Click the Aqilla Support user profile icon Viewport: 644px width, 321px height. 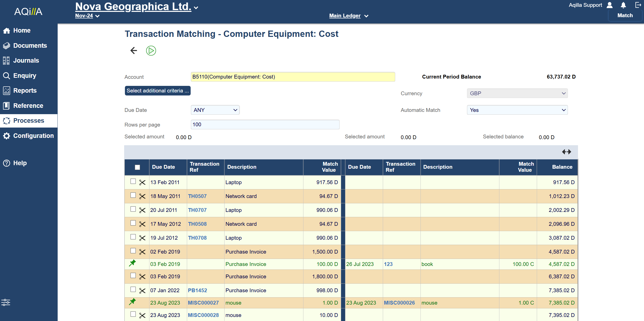[610, 5]
